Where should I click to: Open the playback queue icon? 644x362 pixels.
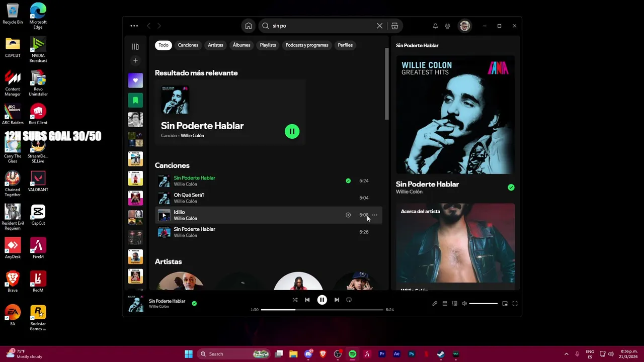[x=445, y=304]
